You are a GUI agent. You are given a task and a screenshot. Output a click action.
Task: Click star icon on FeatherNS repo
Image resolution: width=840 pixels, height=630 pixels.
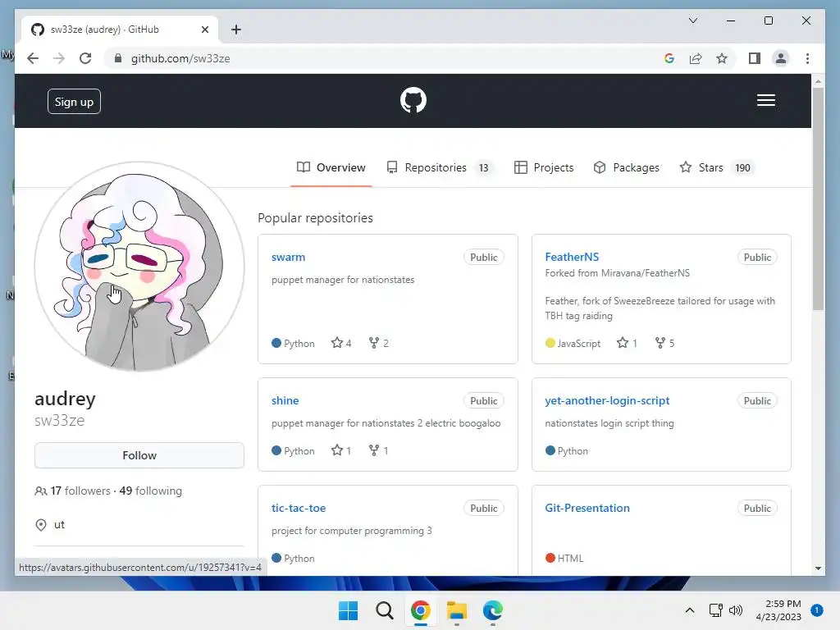click(622, 343)
